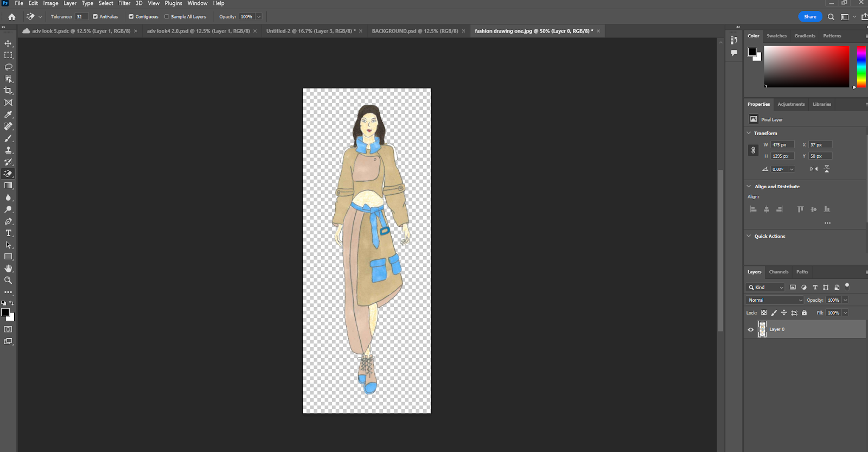The height and width of the screenshot is (452, 868).
Task: Change the screen mode icon
Action: click(8, 341)
